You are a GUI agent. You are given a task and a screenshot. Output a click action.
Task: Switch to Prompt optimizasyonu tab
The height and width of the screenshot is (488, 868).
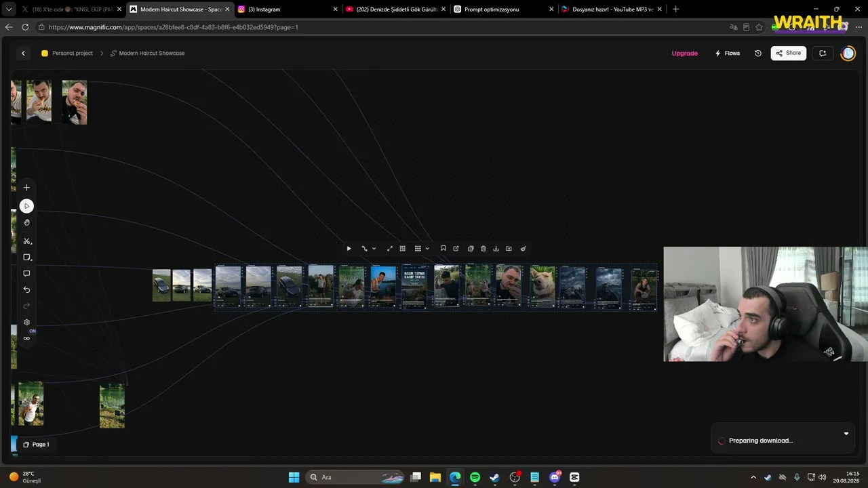502,9
